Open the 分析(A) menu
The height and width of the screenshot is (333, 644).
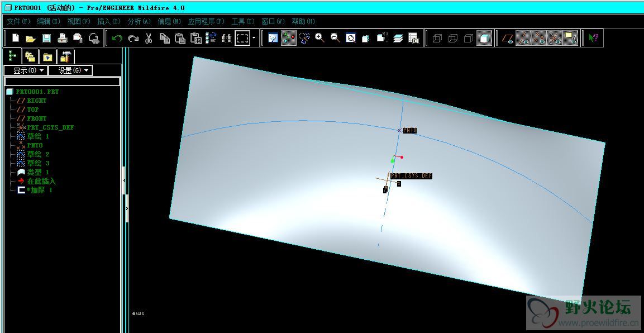click(x=139, y=21)
